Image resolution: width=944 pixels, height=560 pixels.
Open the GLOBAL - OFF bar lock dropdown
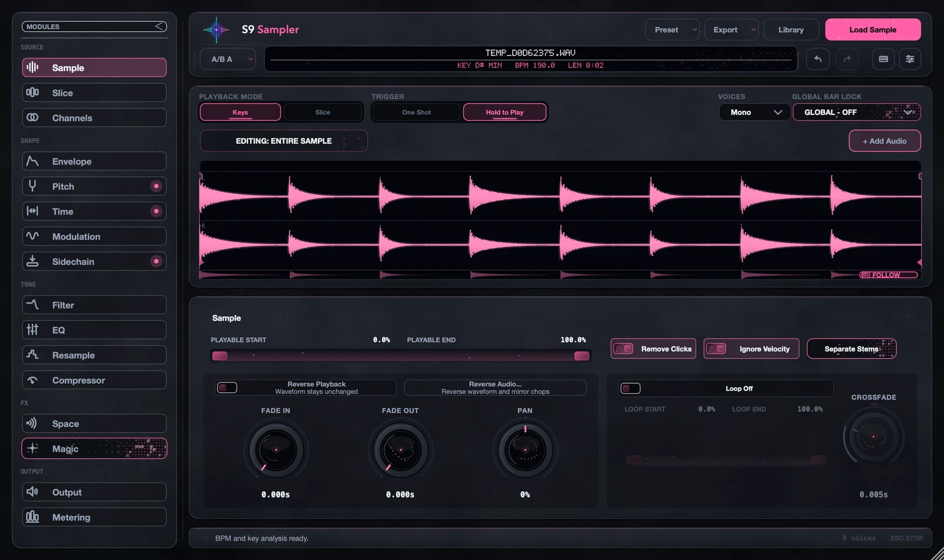coord(857,112)
